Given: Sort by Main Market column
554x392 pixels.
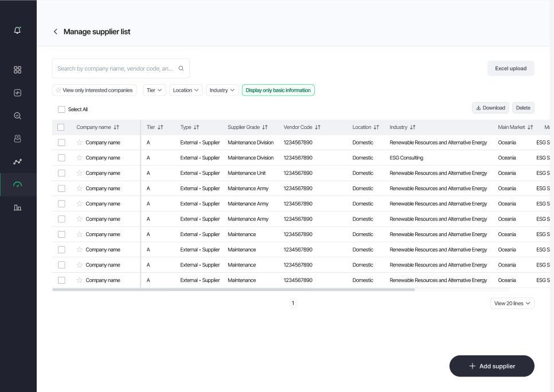Looking at the screenshot, I should [x=530, y=127].
